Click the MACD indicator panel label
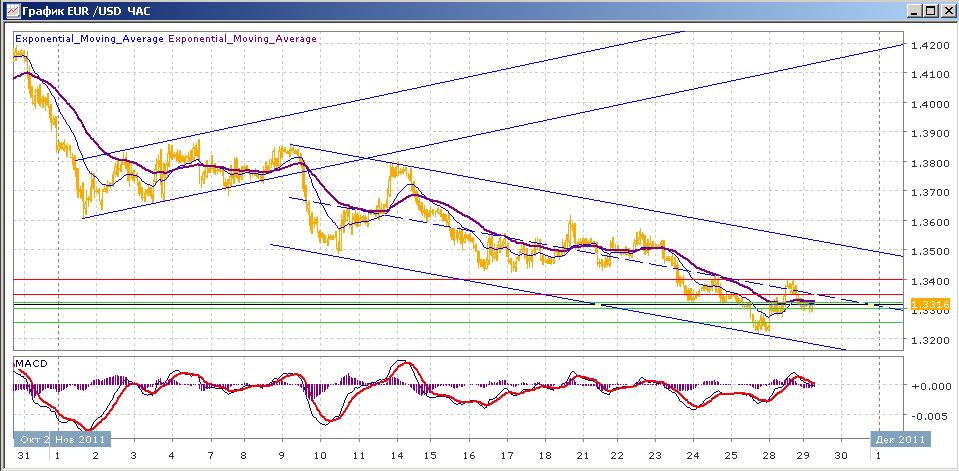The height and width of the screenshot is (471, 959). (32, 363)
